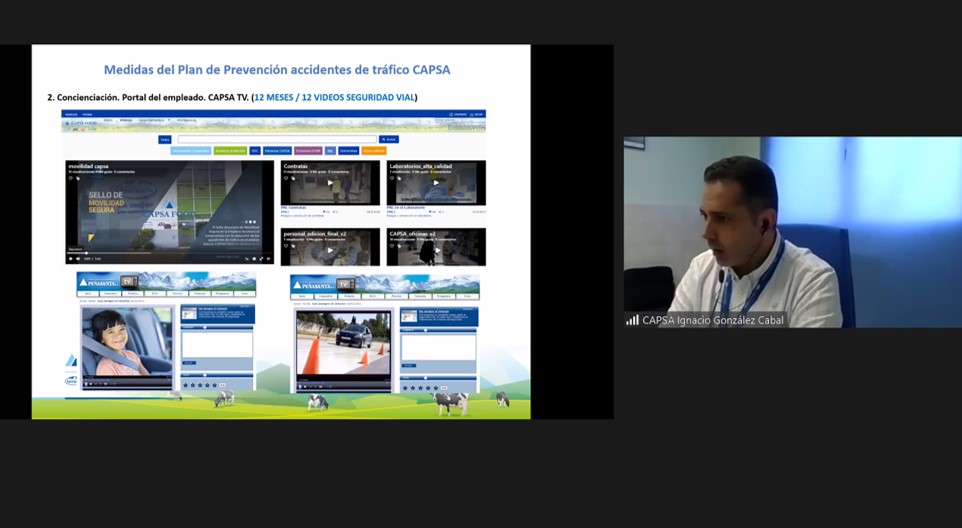This screenshot has width=962, height=528.
Task: Open the child seatbelt video thumbnail
Action: click(126, 342)
